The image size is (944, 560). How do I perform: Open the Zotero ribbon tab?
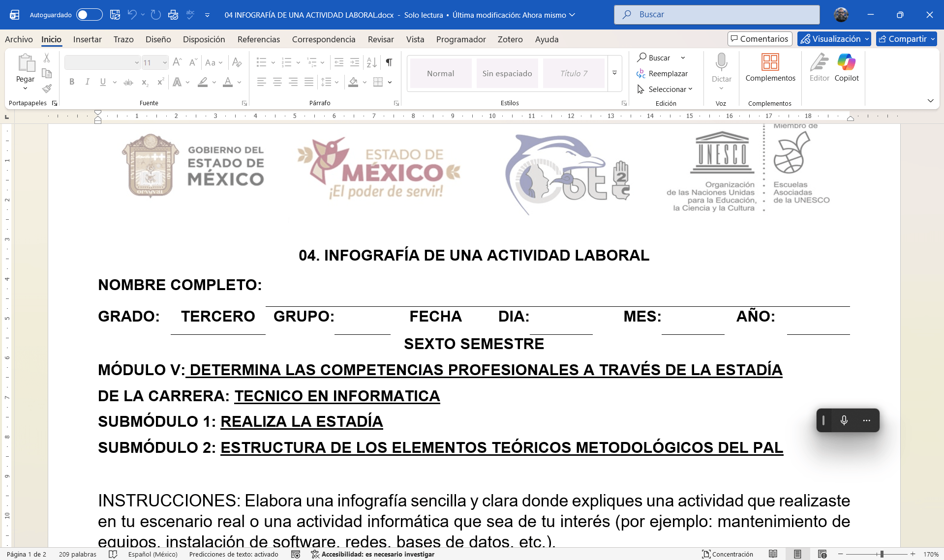(510, 39)
